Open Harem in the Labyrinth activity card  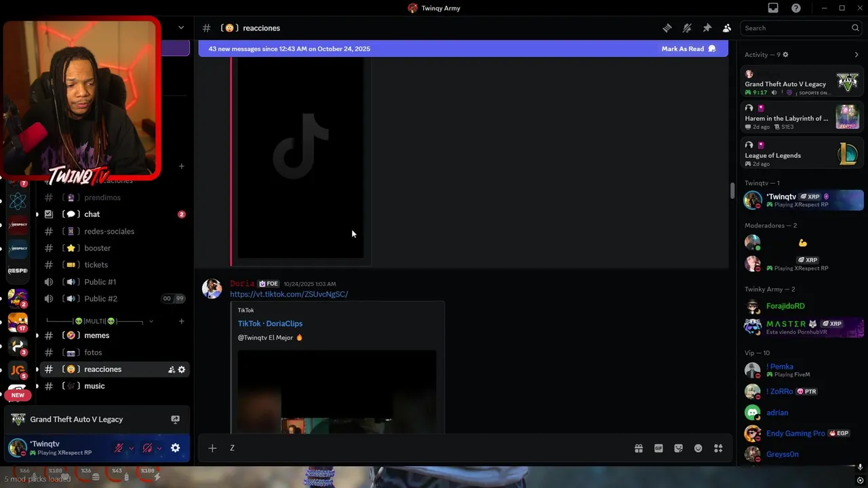(x=802, y=117)
